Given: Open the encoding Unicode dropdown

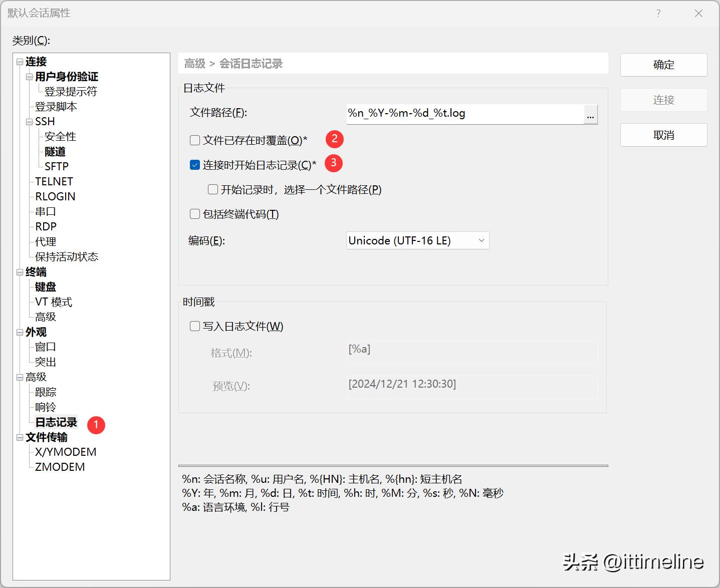Looking at the screenshot, I should click(417, 240).
